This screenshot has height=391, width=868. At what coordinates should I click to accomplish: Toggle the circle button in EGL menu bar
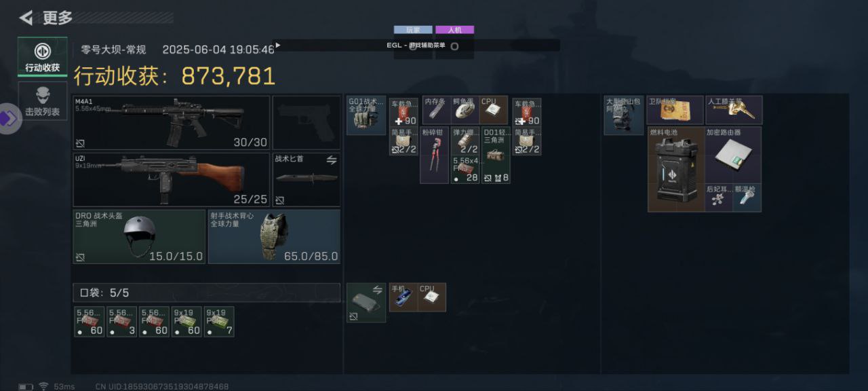pos(454,46)
